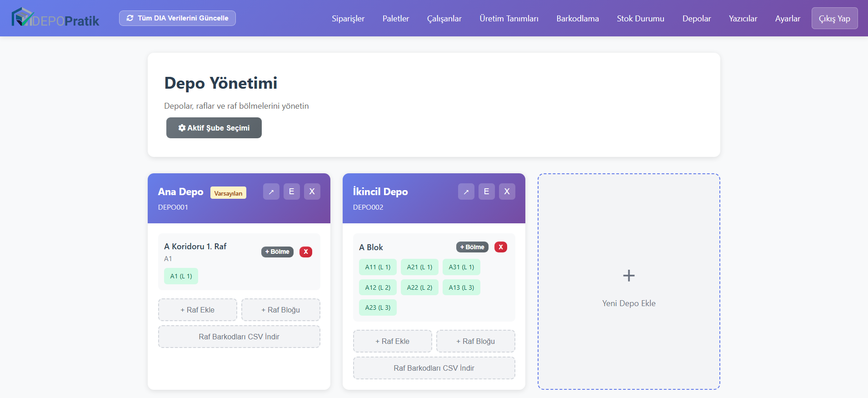Open Ana Depo with arrow icon
The image size is (868, 398).
pos(271,191)
